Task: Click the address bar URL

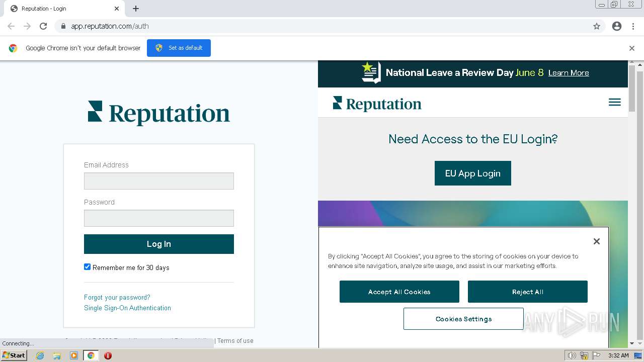Action: [110, 26]
